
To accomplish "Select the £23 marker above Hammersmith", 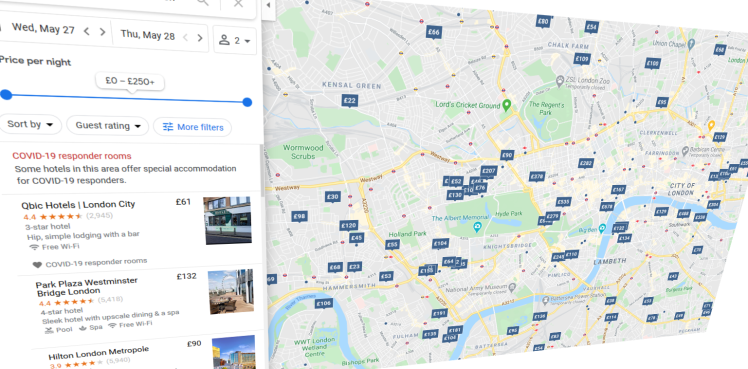I will [354, 266].
